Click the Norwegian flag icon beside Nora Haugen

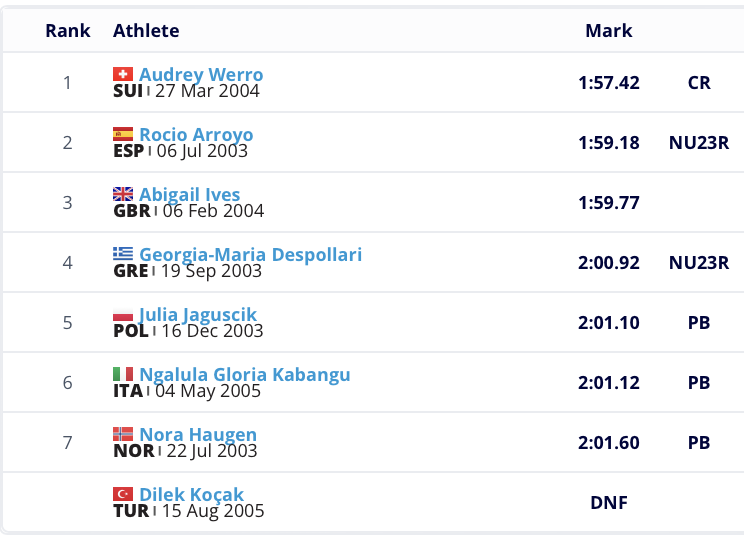[x=123, y=434]
